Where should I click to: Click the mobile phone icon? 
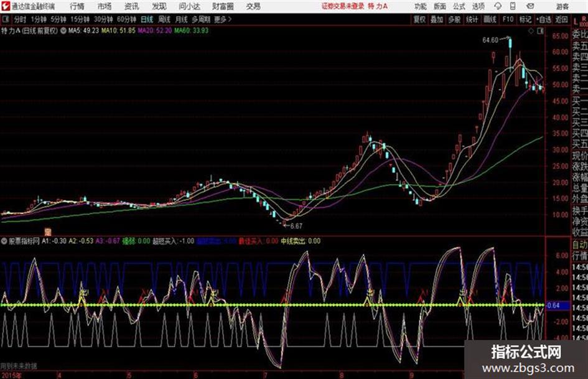(x=513, y=6)
